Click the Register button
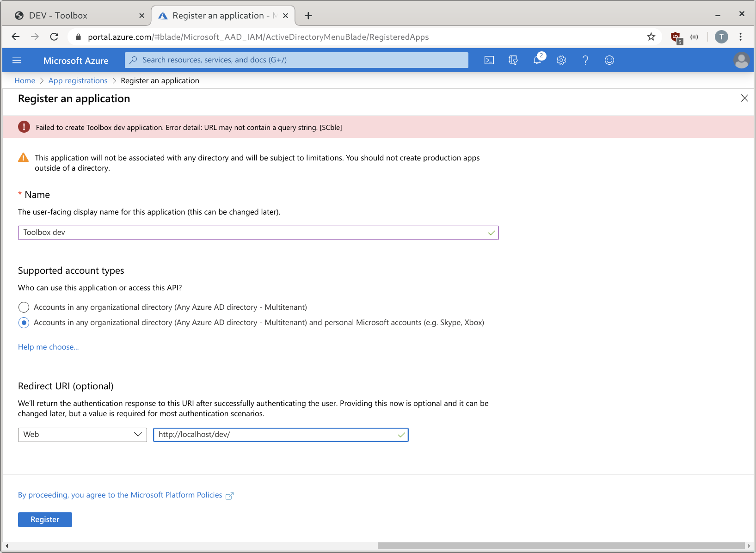The width and height of the screenshot is (756, 553). (45, 519)
